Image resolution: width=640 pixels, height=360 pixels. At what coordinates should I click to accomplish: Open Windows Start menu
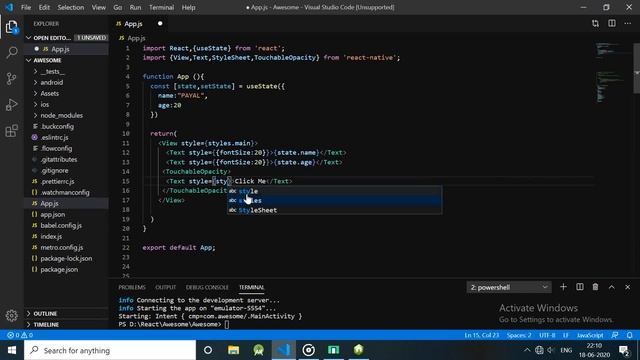click(x=12, y=350)
